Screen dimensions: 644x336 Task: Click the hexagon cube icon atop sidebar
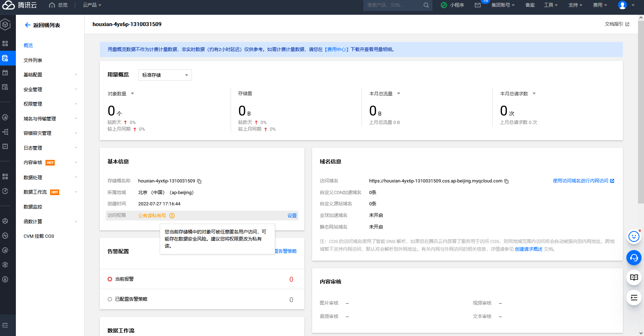5,25
